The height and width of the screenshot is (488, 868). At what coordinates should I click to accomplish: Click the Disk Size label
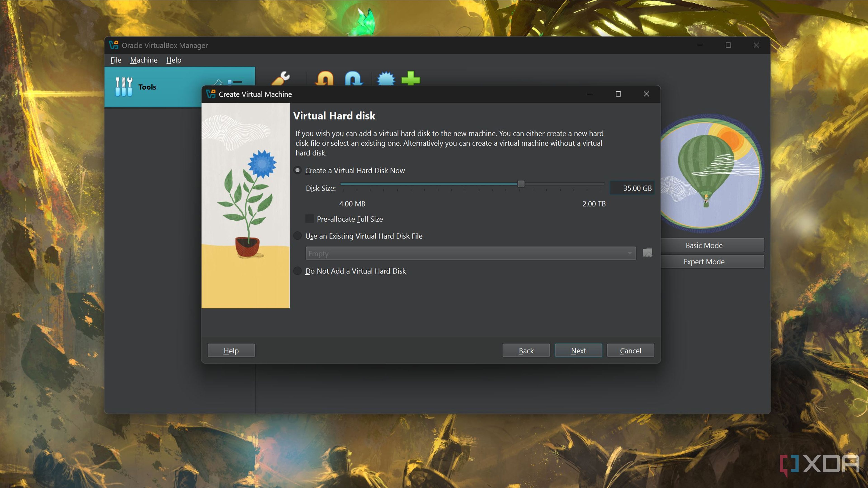coord(321,188)
